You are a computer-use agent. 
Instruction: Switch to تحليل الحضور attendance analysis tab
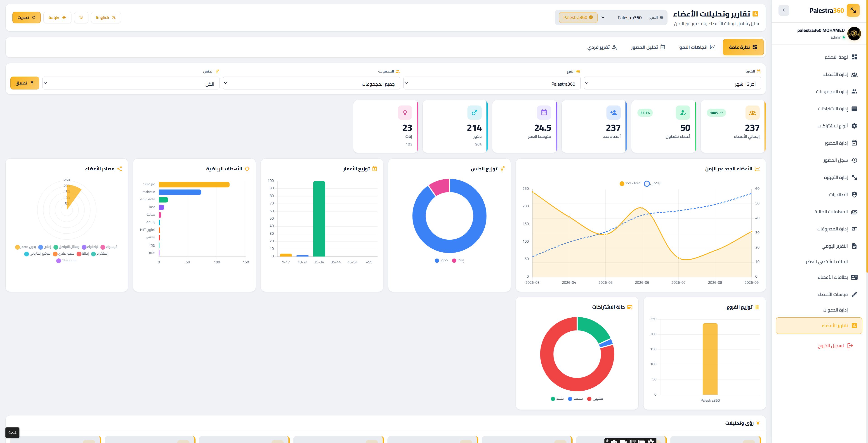click(648, 47)
